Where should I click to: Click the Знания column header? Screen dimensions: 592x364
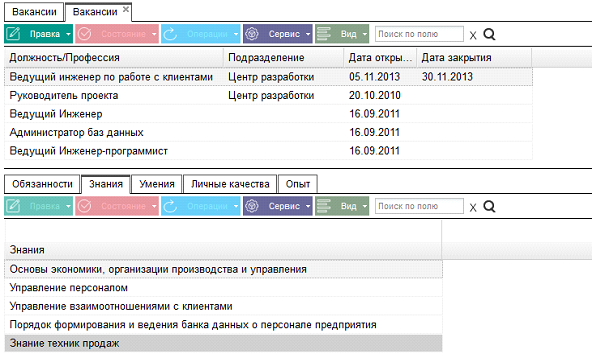pos(223,250)
